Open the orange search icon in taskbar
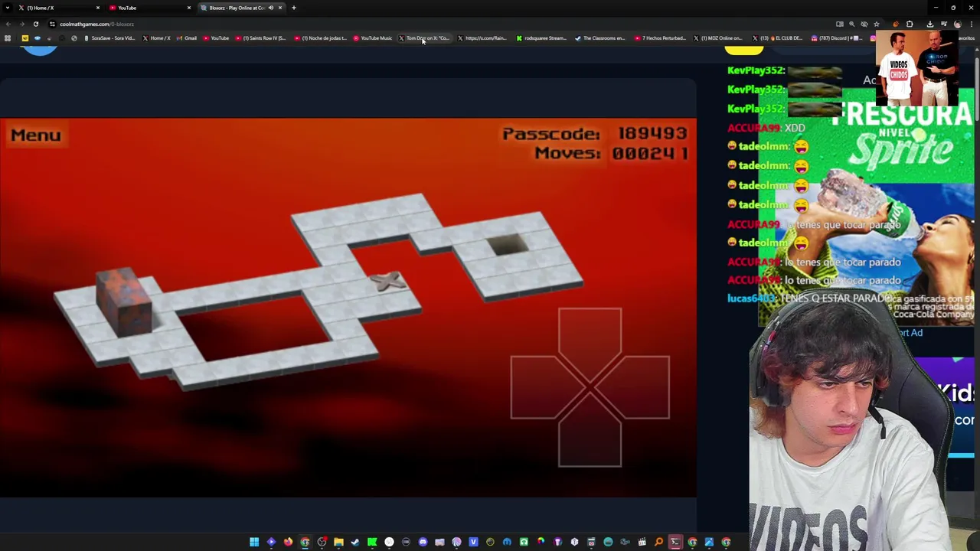This screenshot has width=980, height=551. click(x=658, y=542)
